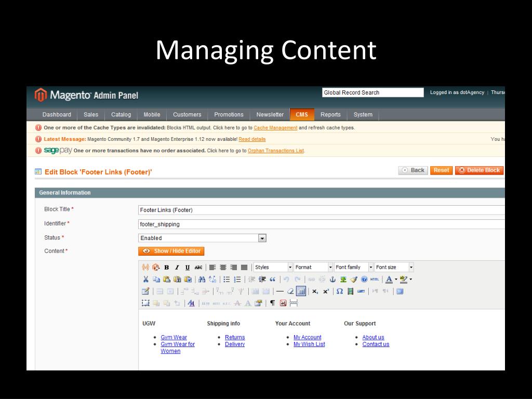Open the Cache Management link
Viewport: 532px width, 399px height.
pos(275,128)
